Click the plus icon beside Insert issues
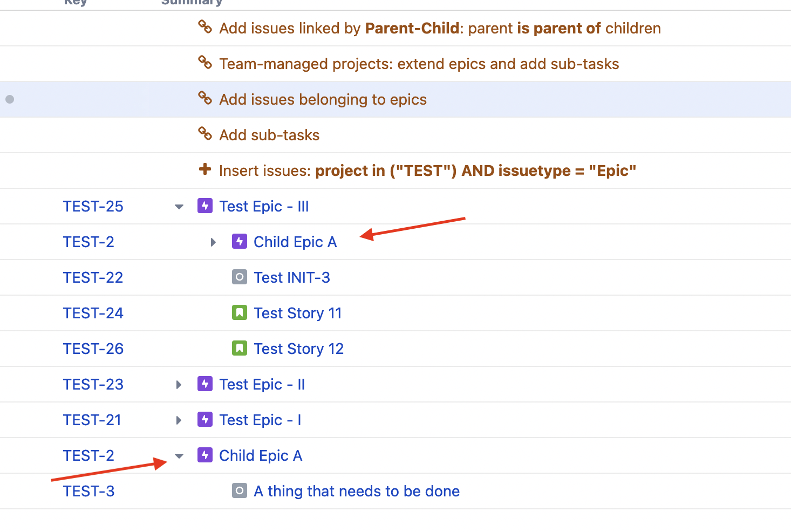This screenshot has width=791, height=532. coord(205,169)
